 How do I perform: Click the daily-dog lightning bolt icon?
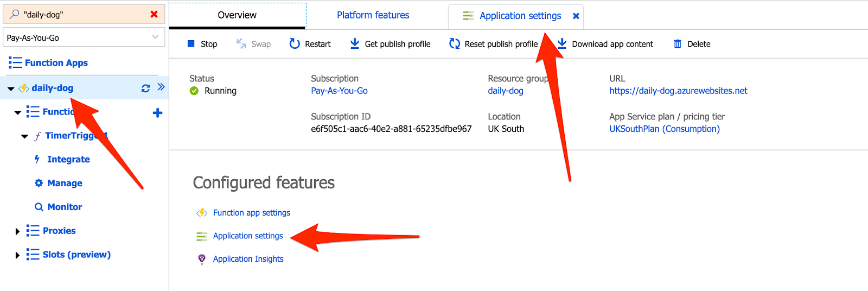pos(24,88)
